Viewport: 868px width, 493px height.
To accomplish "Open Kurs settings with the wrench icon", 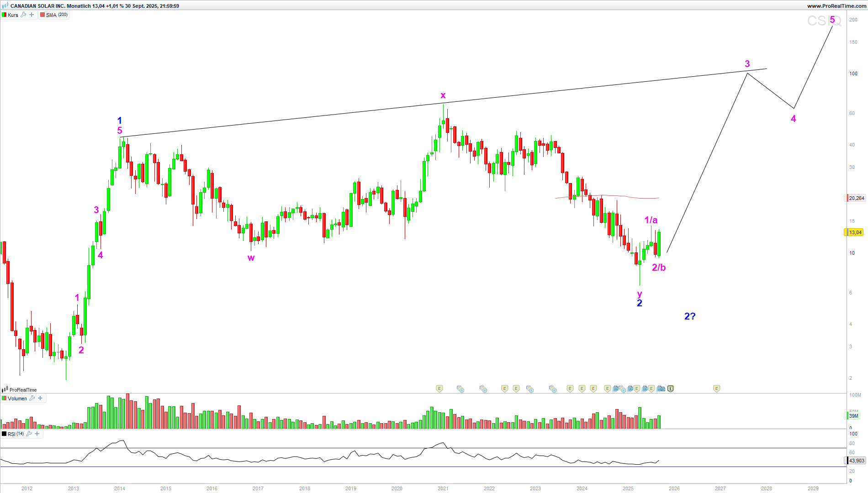I will pyautogui.click(x=24, y=15).
